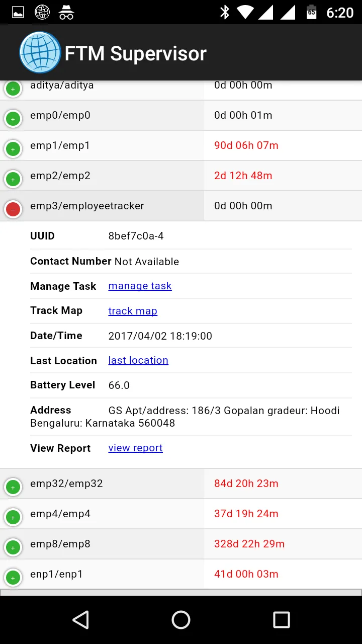Select the FTM Supervisor title text
The width and height of the screenshot is (362, 644).
(x=136, y=53)
